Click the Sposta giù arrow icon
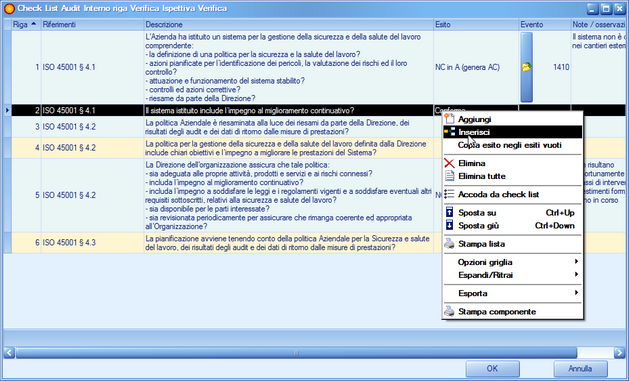Viewport: 629px width, 381px height. (x=449, y=225)
